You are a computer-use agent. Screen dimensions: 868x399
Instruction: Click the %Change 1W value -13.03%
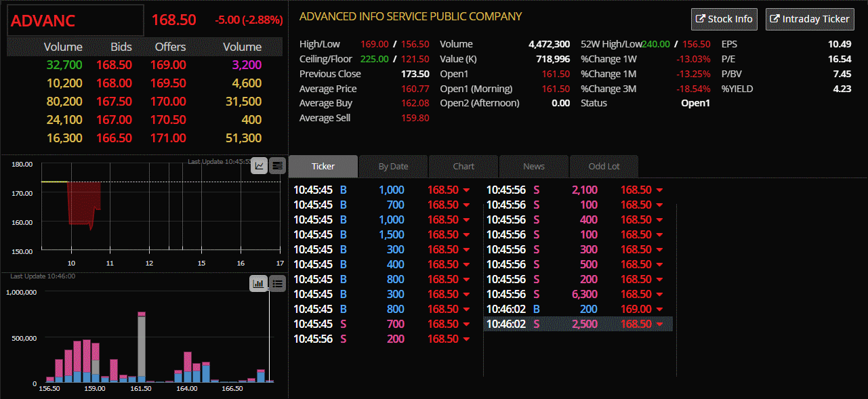click(x=693, y=59)
